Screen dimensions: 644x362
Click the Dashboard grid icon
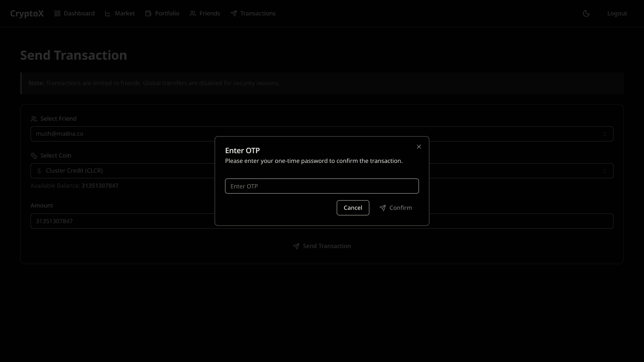[57, 13]
